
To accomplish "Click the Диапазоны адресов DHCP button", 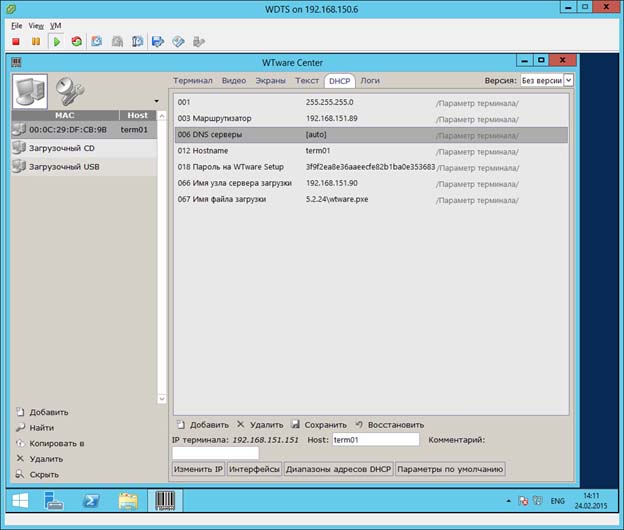I will [338, 469].
